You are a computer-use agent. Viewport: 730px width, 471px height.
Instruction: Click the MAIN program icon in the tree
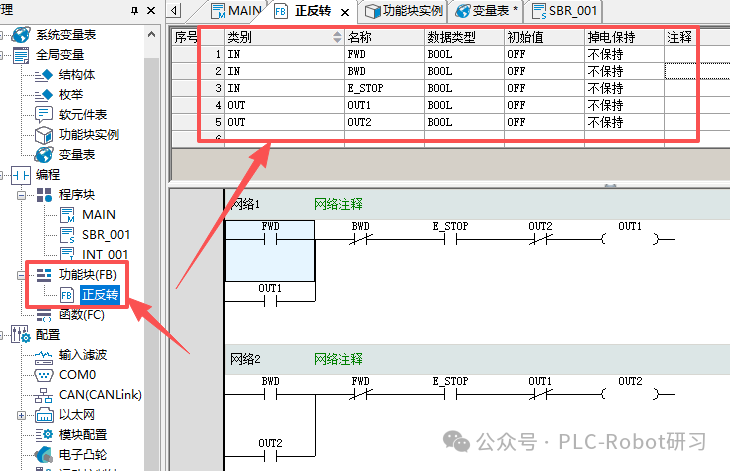point(67,215)
